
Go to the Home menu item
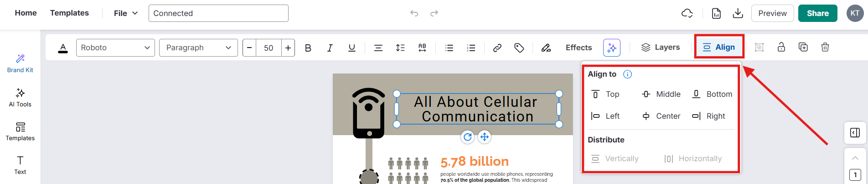tap(26, 13)
